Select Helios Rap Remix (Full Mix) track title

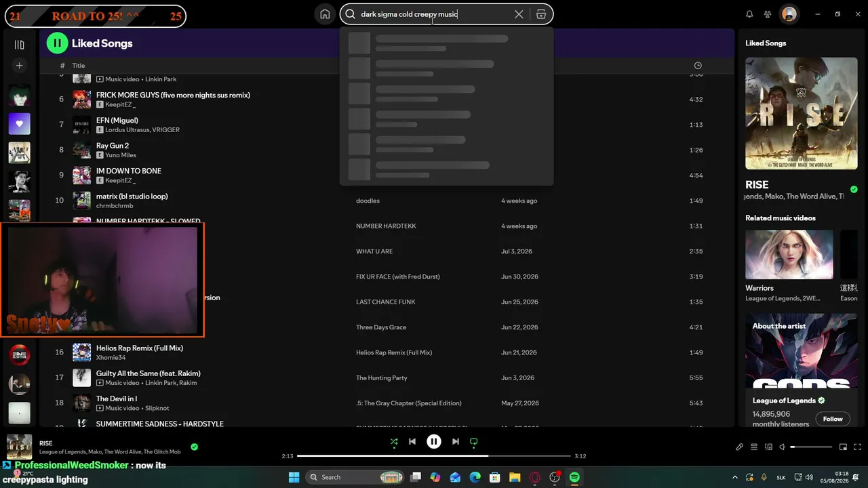pos(140,348)
